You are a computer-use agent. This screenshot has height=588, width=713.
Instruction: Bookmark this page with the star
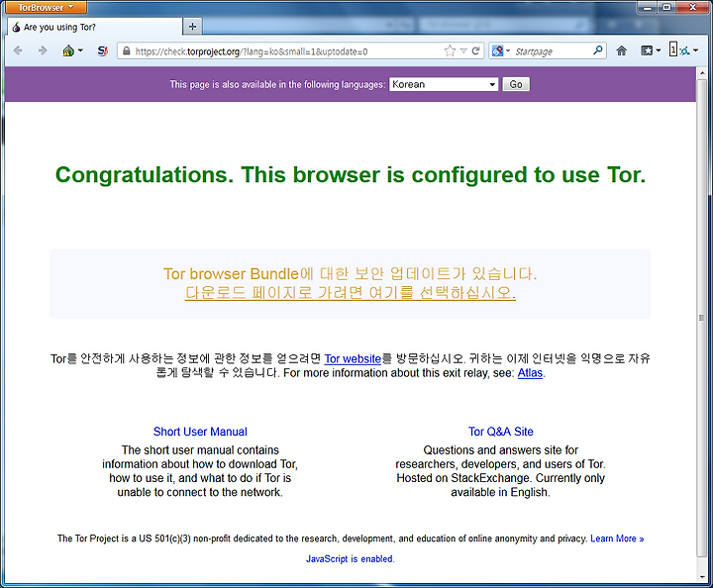coord(450,50)
